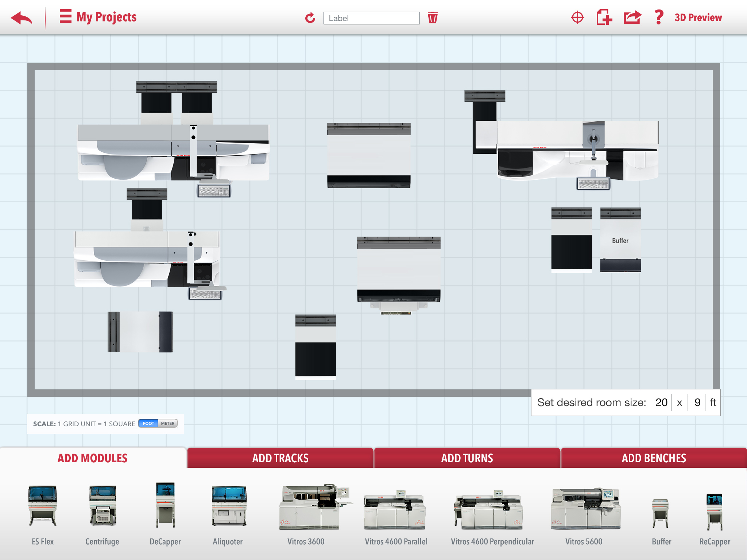
Task: Switch scale unit to METER
Action: 168,423
